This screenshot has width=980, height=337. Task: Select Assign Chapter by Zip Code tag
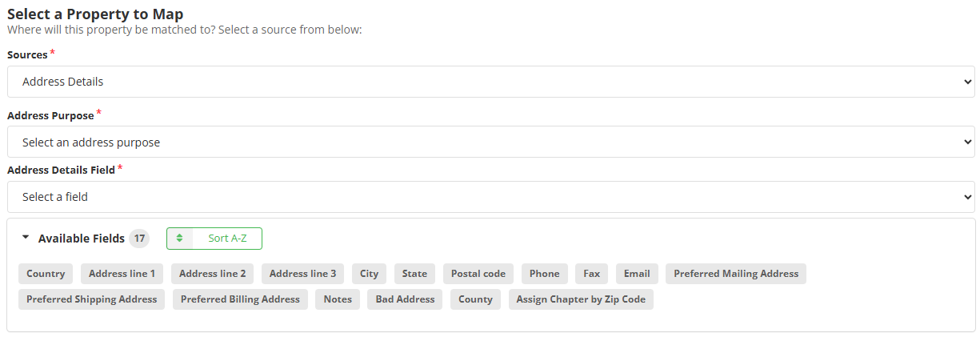coord(581,299)
